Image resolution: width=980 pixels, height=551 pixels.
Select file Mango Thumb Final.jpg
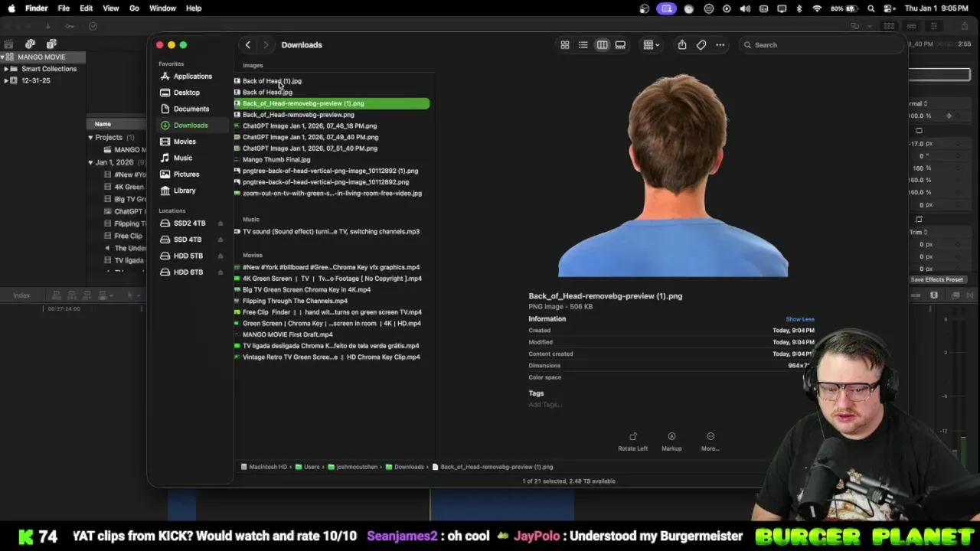pyautogui.click(x=276, y=160)
